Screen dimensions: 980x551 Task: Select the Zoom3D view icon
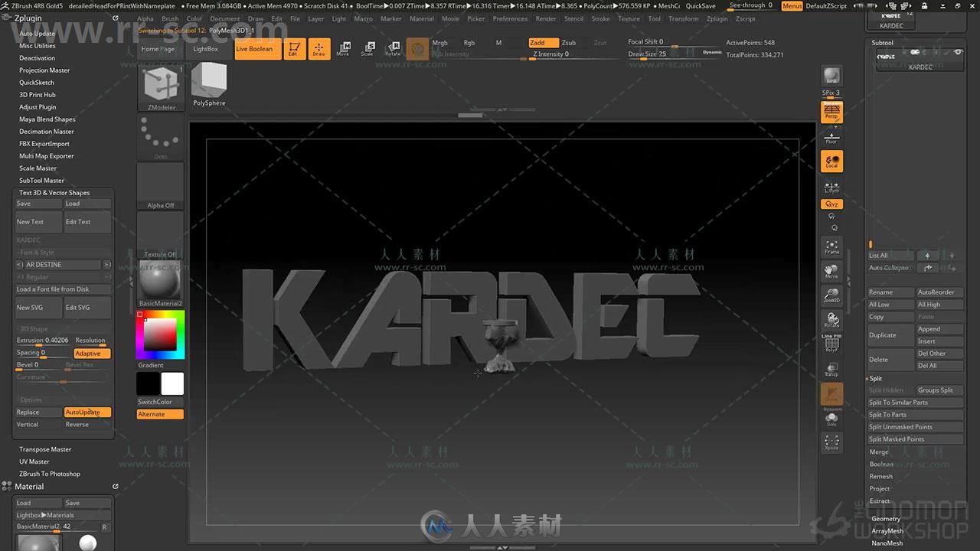[831, 295]
